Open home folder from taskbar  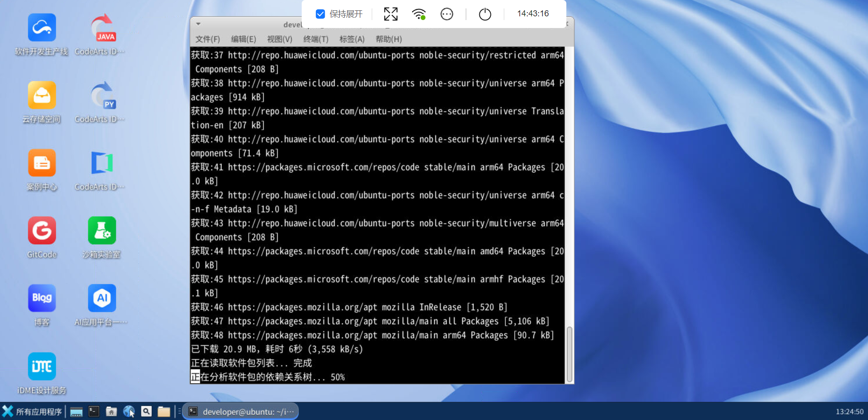(x=111, y=411)
